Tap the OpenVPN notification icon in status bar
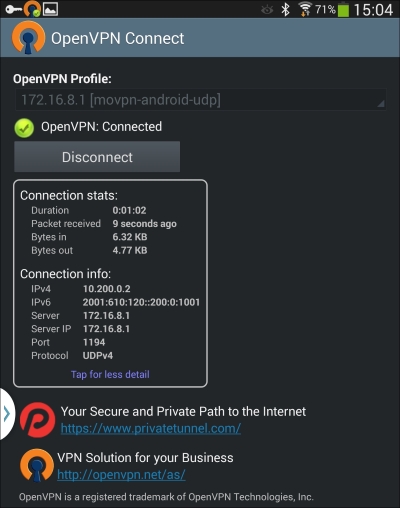 (x=32, y=8)
